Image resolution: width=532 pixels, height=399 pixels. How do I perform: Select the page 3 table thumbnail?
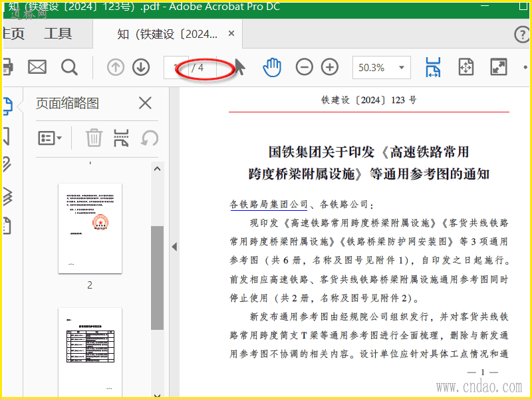tap(90, 351)
